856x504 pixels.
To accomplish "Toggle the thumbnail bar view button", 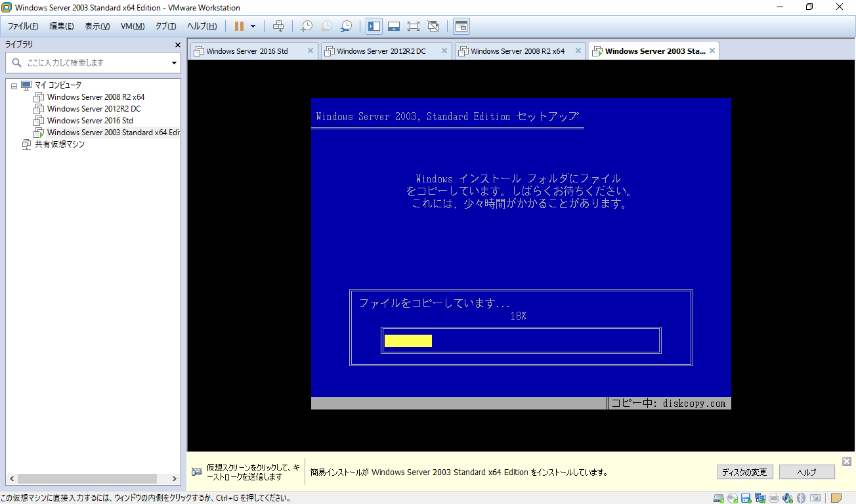I will (x=394, y=26).
